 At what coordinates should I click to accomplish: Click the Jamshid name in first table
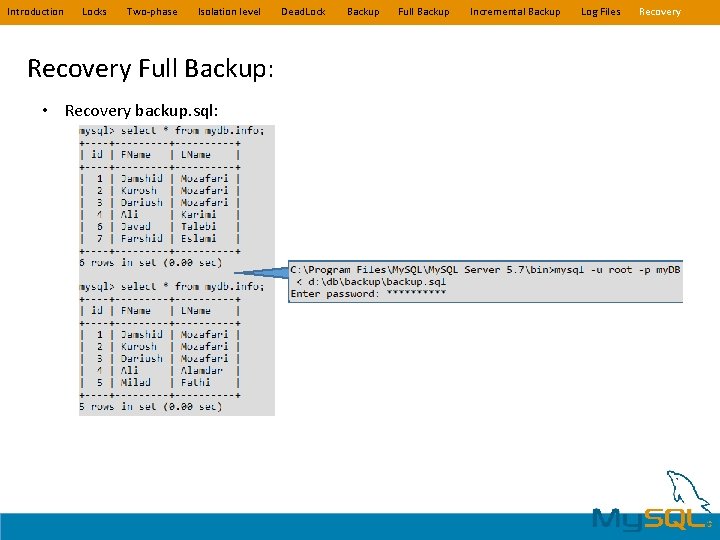[x=141, y=178]
